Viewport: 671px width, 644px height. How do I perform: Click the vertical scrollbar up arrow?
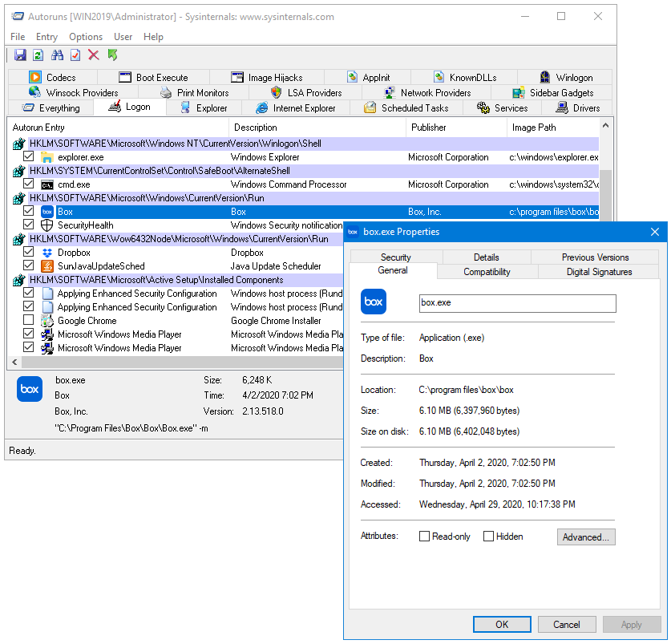tap(605, 125)
